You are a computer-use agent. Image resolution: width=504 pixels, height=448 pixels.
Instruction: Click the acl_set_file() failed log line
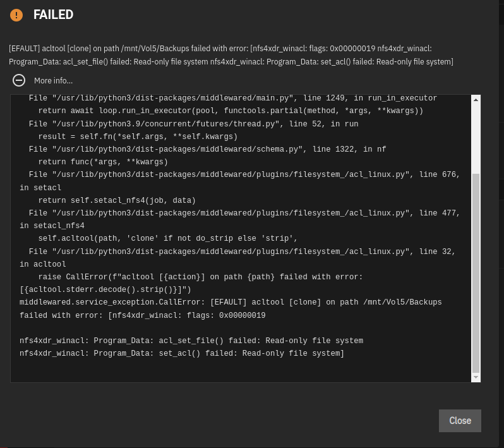pos(191,341)
